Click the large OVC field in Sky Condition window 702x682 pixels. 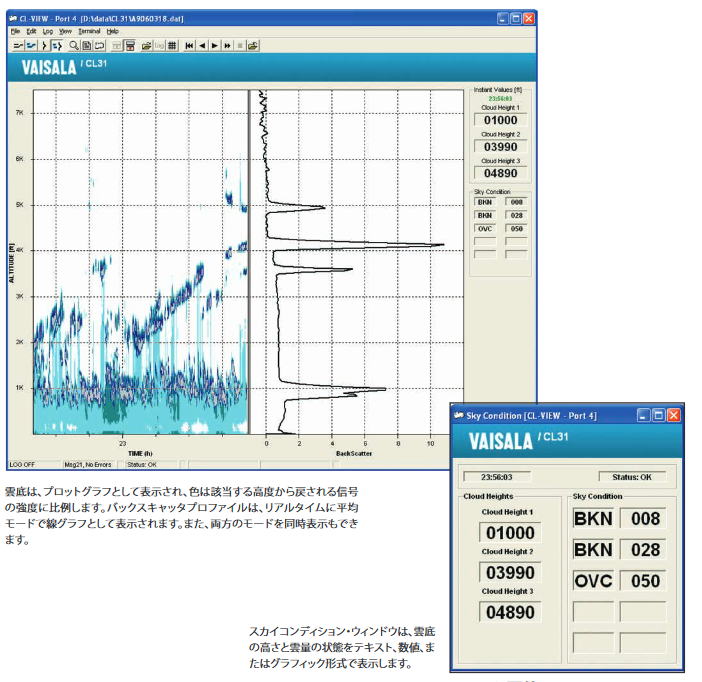(x=593, y=581)
